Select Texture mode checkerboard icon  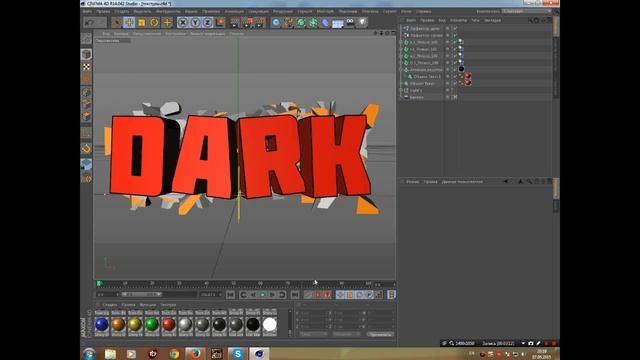86,67
